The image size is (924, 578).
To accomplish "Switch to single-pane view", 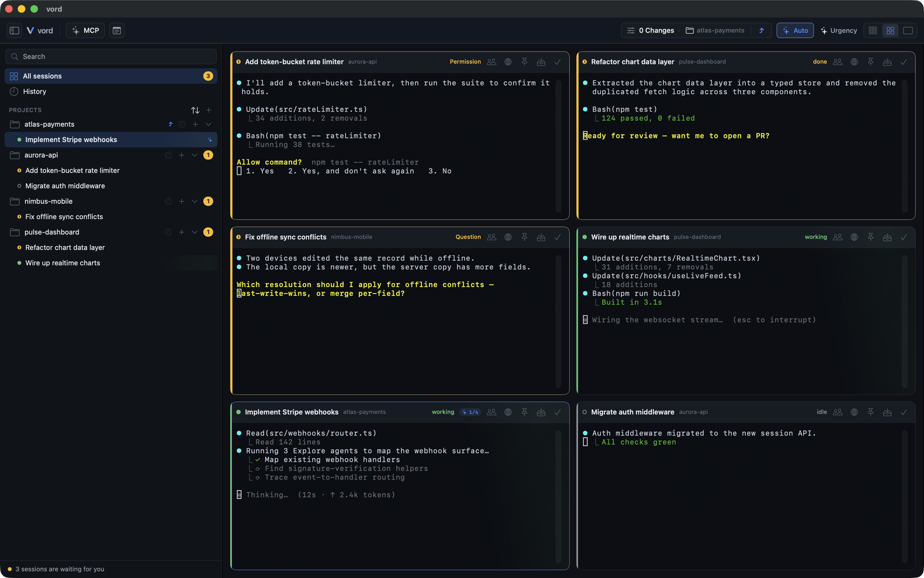I will point(908,31).
